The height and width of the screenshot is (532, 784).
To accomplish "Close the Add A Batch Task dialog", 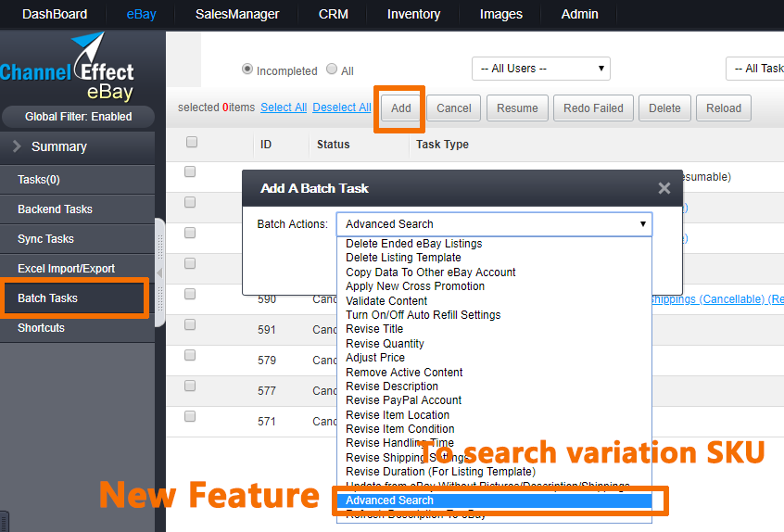I will point(664,188).
